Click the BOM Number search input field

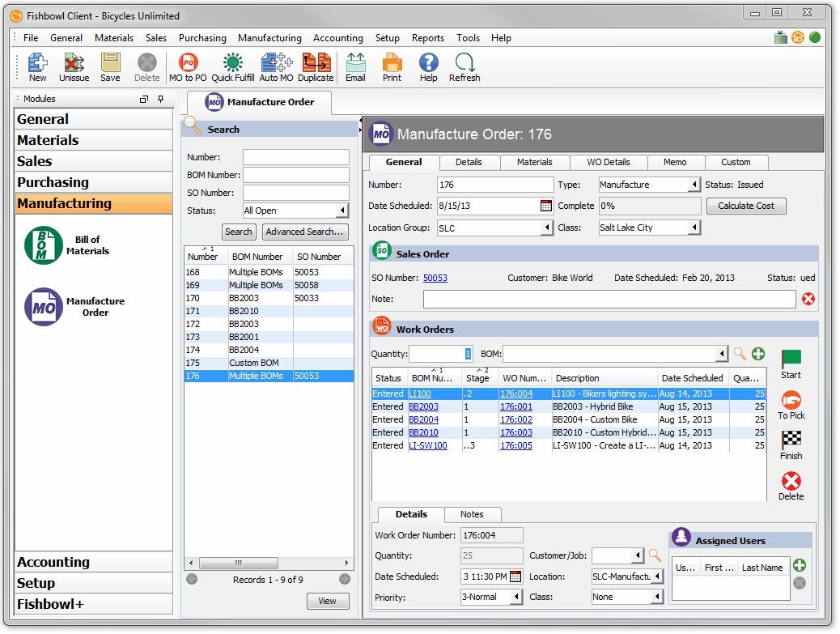(295, 174)
